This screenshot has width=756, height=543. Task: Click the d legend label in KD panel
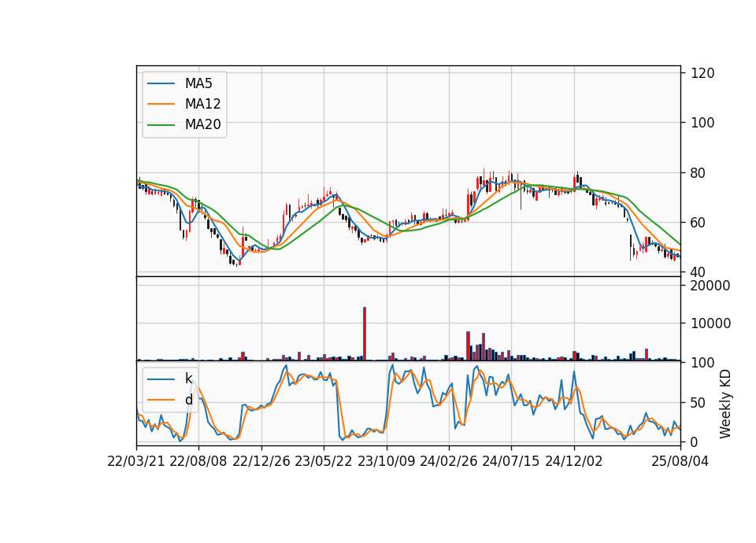pyautogui.click(x=188, y=400)
